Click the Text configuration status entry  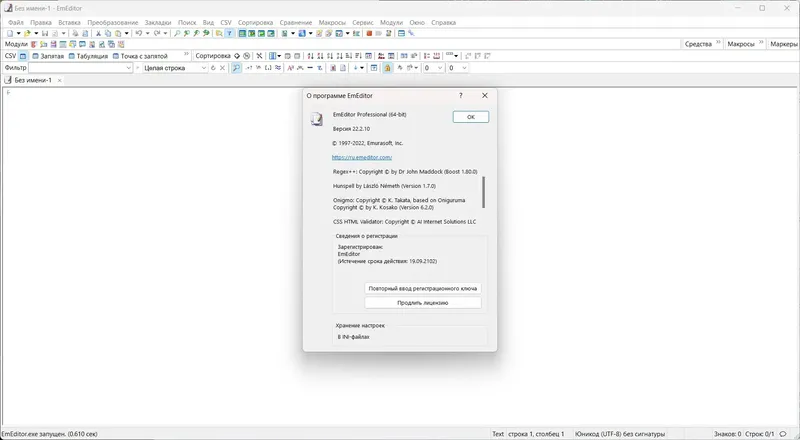pos(498,434)
